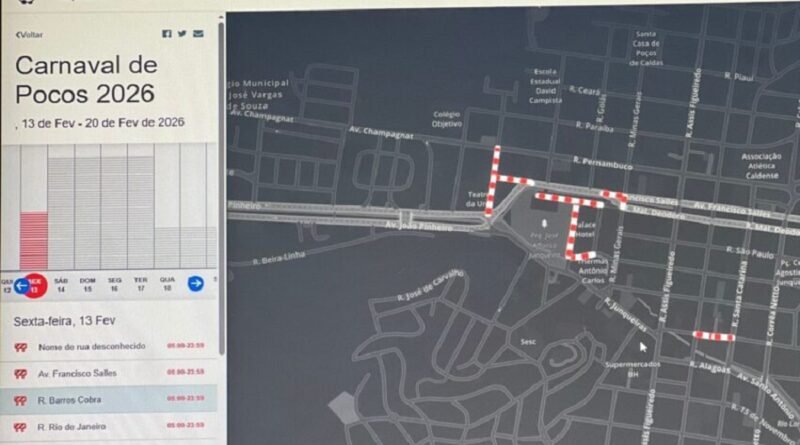Click the time range of R. Barros Cobra
Viewport: 800px width, 445px height.
(186, 398)
